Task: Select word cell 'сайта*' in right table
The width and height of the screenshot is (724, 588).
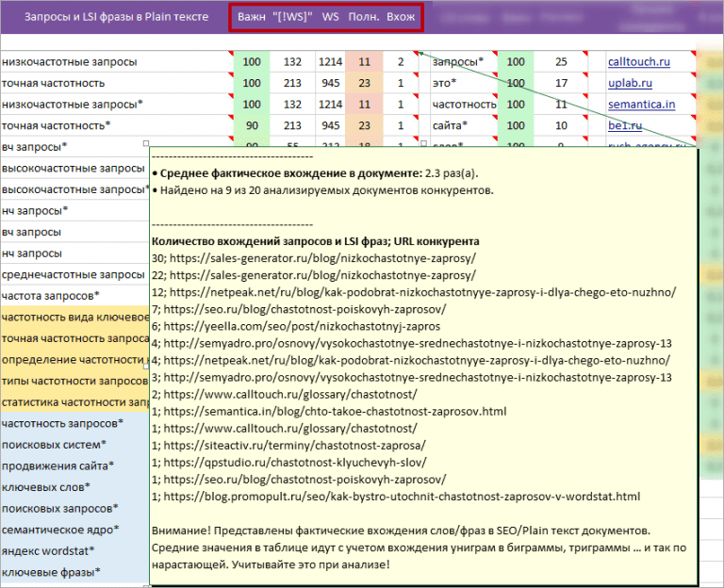Action: click(x=464, y=125)
